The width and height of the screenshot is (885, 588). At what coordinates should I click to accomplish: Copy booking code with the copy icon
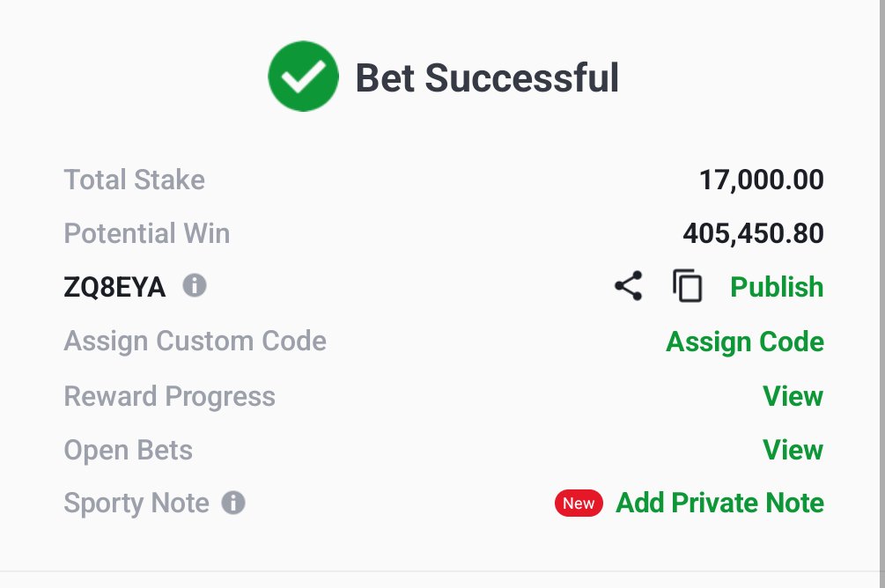pos(688,285)
